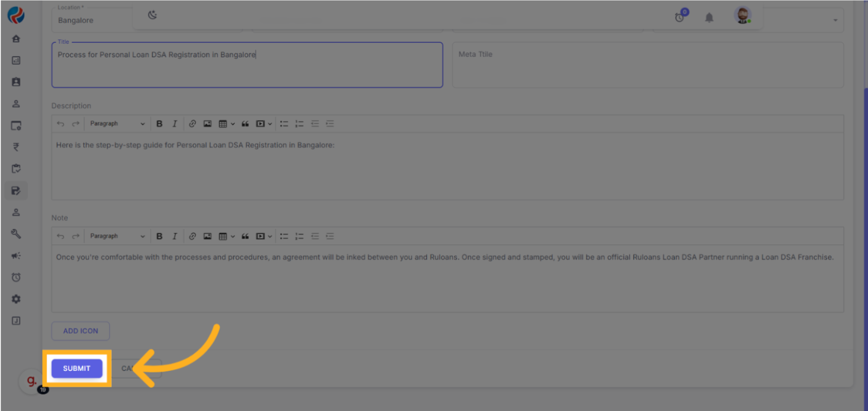Open the user avatar profile menu

742,16
